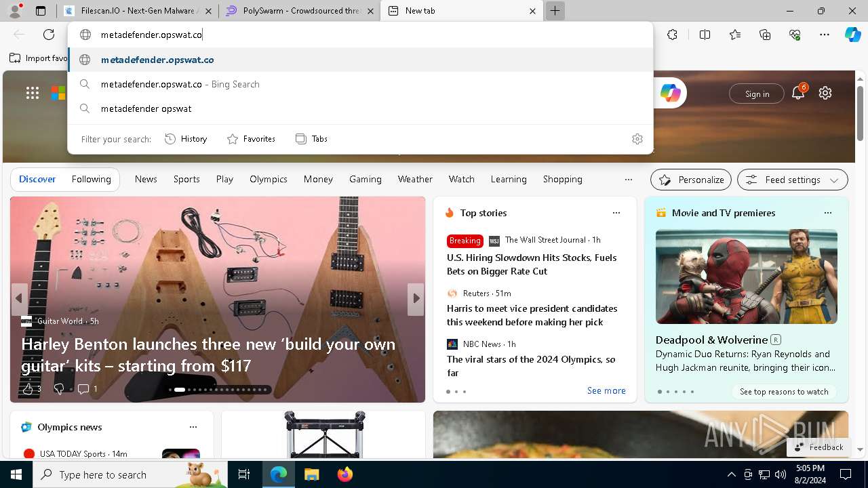Screen dimensions: 868x488
Task: Open Task View in taskbar
Action: [x=244, y=474]
